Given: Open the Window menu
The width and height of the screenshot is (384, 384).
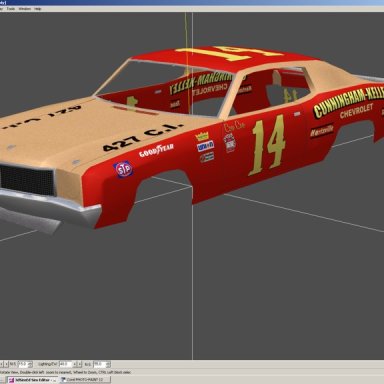Looking at the screenshot, I should point(25,9).
